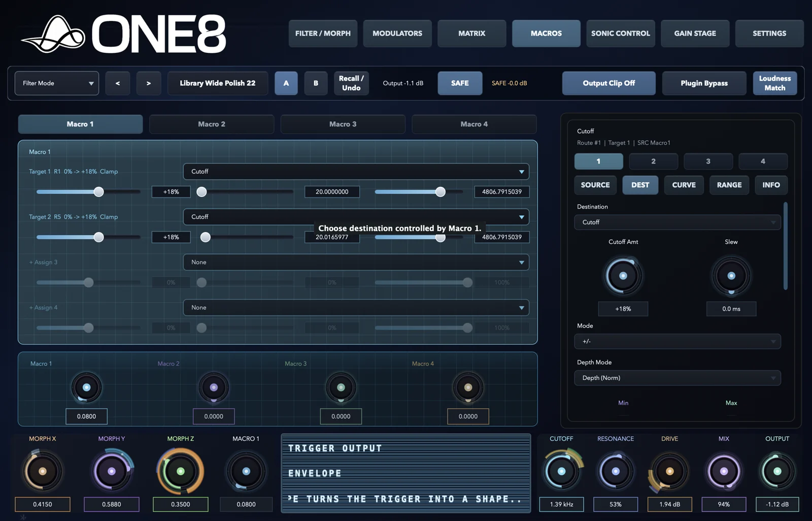Open Target 2 Cutoff destination dropdown
Image resolution: width=812 pixels, height=521 pixels.
click(x=356, y=217)
